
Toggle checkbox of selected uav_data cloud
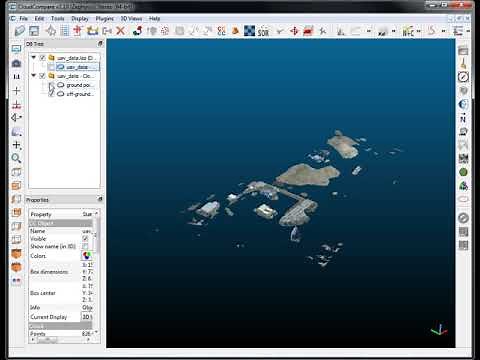(x=51, y=67)
